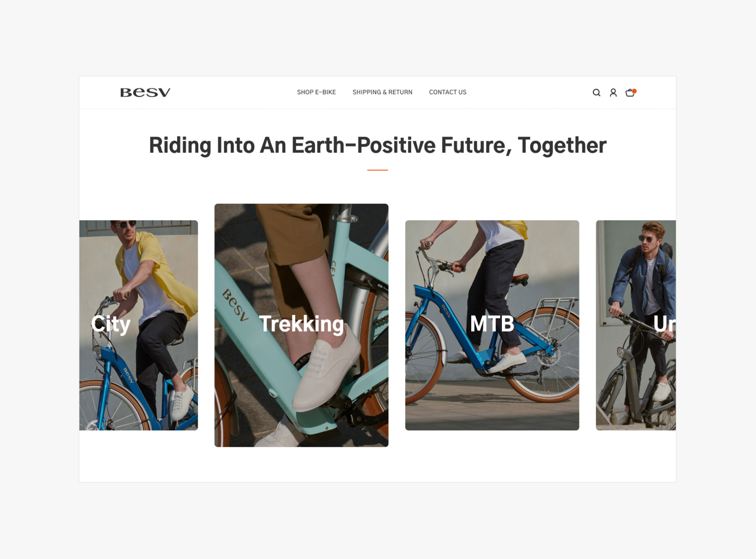Click the white 'MTB' label text
756x559 pixels.
[492, 324]
